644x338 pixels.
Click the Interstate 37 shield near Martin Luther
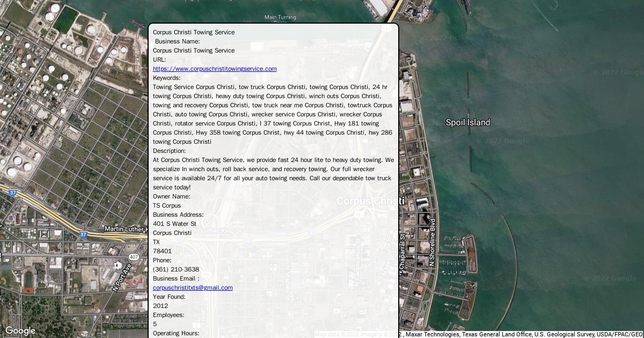click(x=83, y=234)
